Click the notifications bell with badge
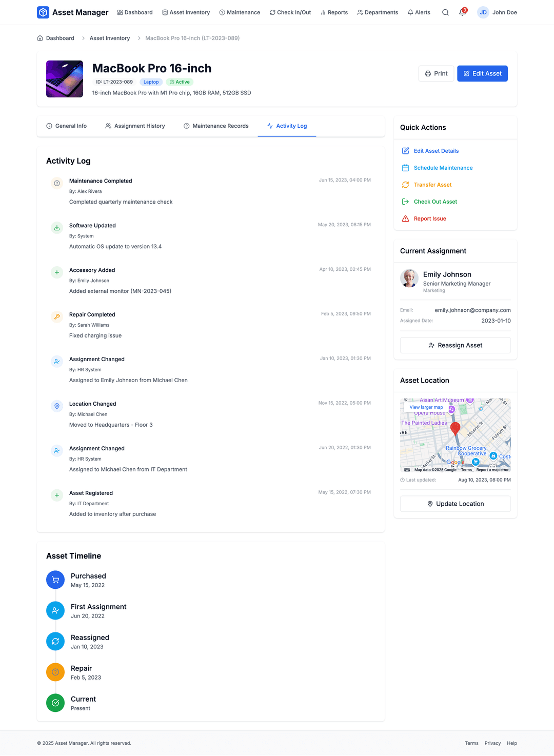Screen dimensions: 554x756 pyautogui.click(x=462, y=12)
